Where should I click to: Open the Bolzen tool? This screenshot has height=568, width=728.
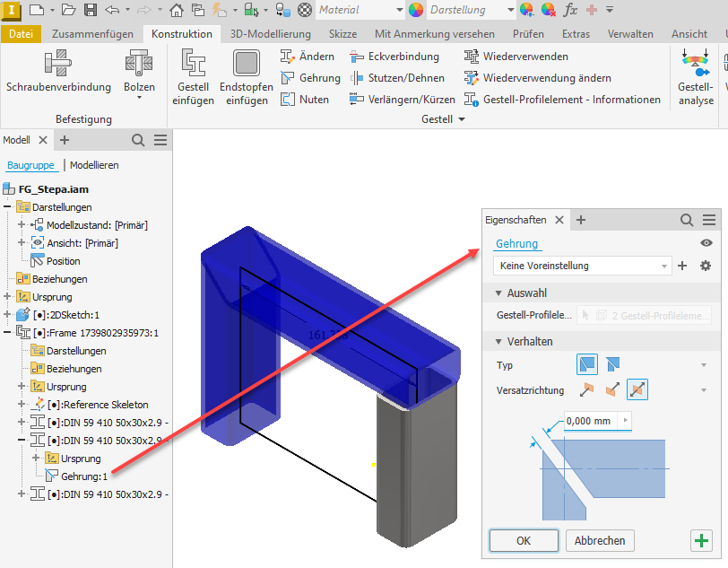tap(139, 73)
